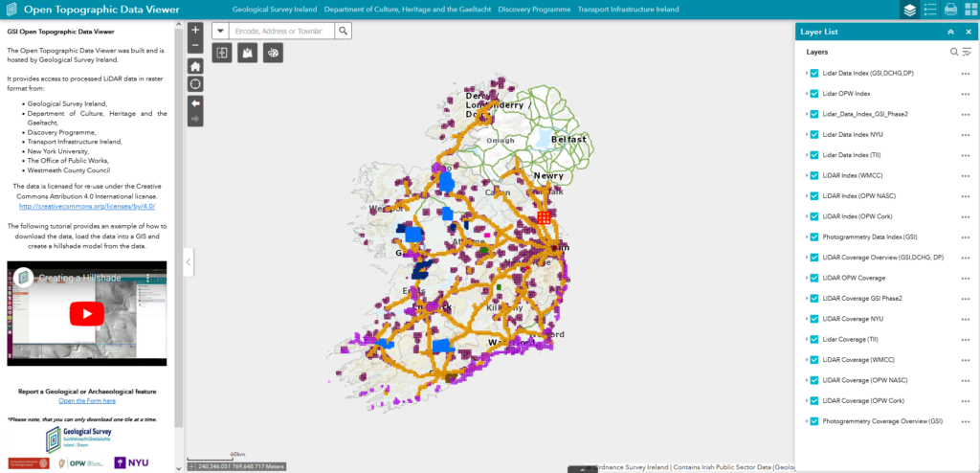Screen dimensions: 980x473
Task: Open options for LiDAR Coverage NYU
Action: (x=966, y=319)
